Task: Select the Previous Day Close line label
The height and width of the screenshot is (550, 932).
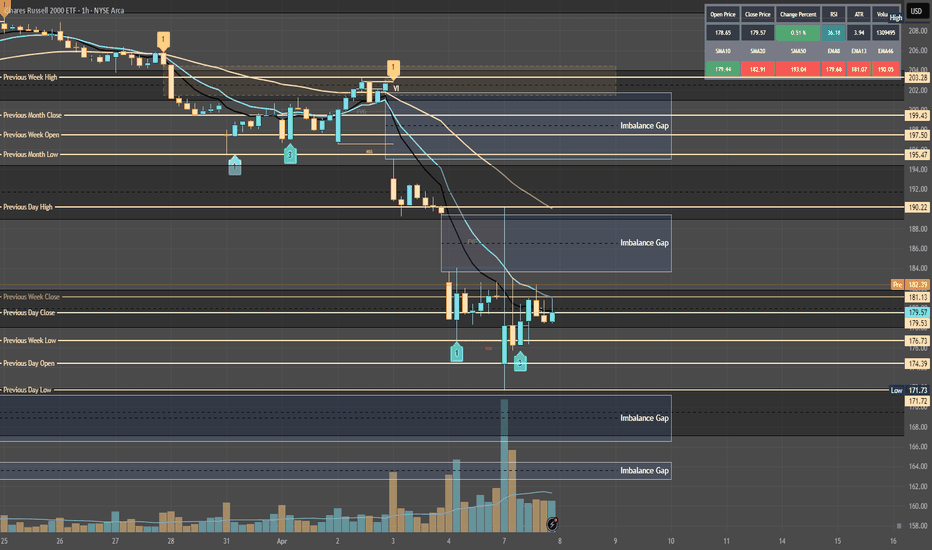Action: [29, 313]
